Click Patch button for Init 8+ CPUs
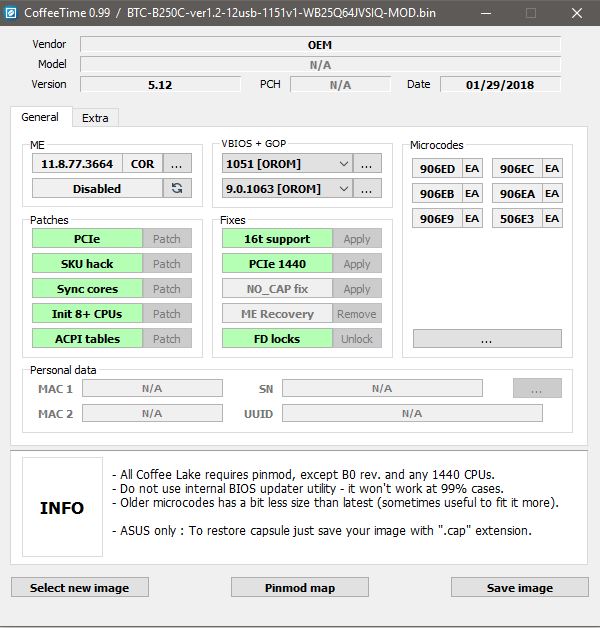 click(x=167, y=314)
